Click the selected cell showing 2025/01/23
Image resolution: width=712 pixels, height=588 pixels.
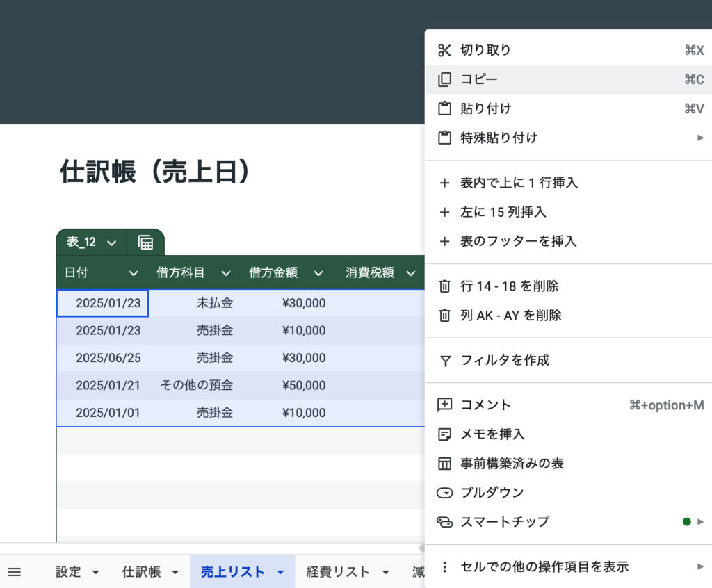pyautogui.click(x=102, y=302)
